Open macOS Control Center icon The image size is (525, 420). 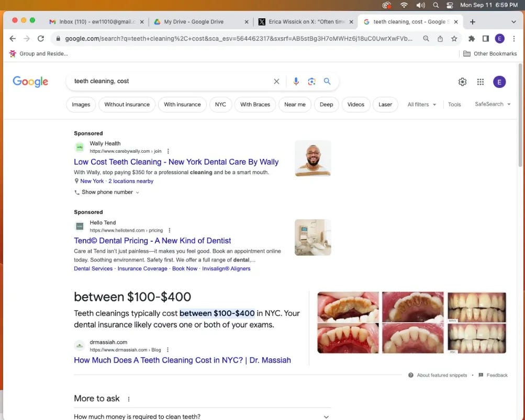(x=450, y=5)
